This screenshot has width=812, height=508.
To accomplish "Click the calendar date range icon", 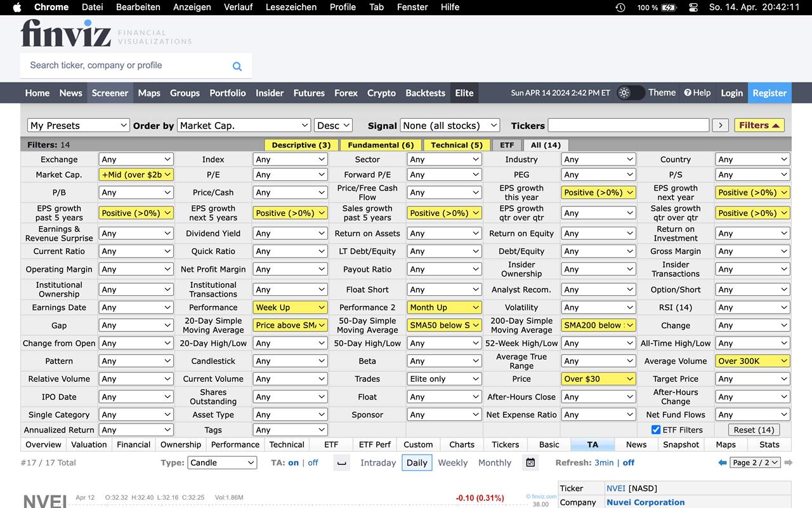I will tap(530, 463).
